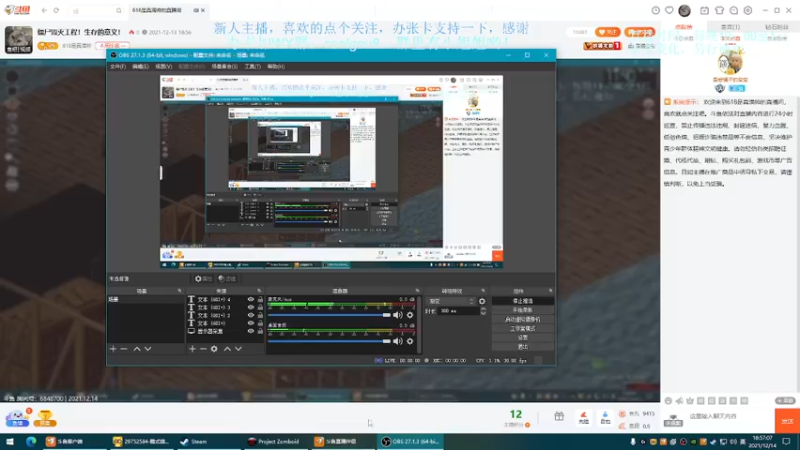This screenshot has height=450, width=800.
Task: Move the source down in the sources toolbar
Action: [x=238, y=349]
